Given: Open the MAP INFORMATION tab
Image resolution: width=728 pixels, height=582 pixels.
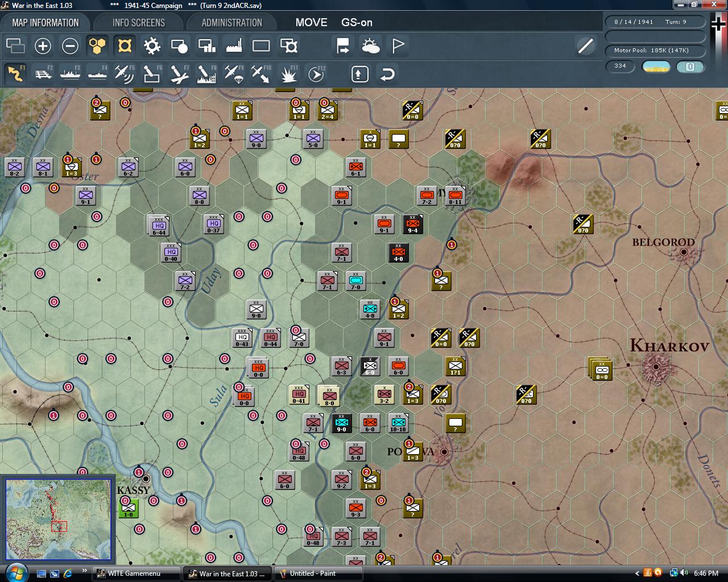Looking at the screenshot, I should (45, 23).
